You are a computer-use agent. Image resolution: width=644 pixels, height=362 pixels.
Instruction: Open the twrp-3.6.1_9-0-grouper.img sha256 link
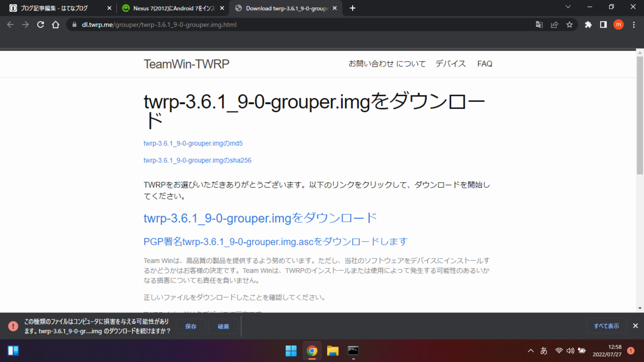pos(197,160)
